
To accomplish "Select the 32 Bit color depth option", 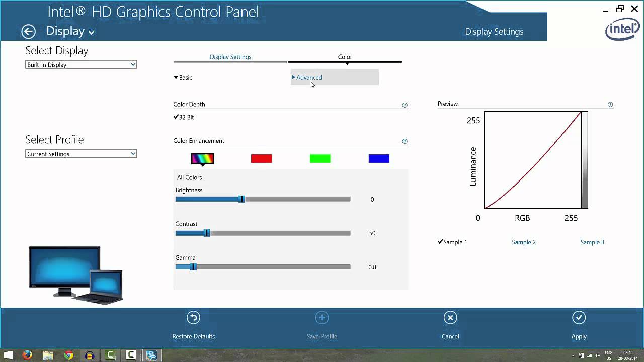I will [x=184, y=117].
